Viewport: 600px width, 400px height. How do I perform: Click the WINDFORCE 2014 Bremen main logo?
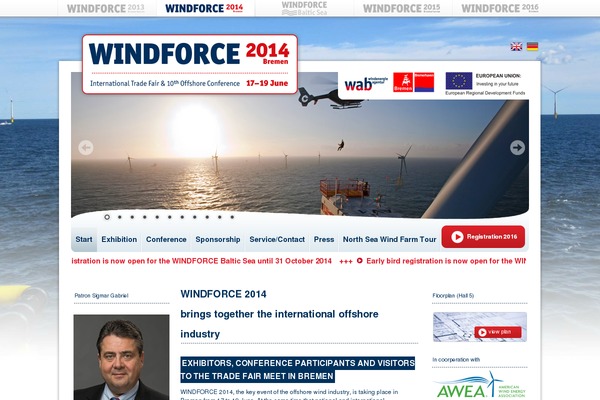click(190, 64)
